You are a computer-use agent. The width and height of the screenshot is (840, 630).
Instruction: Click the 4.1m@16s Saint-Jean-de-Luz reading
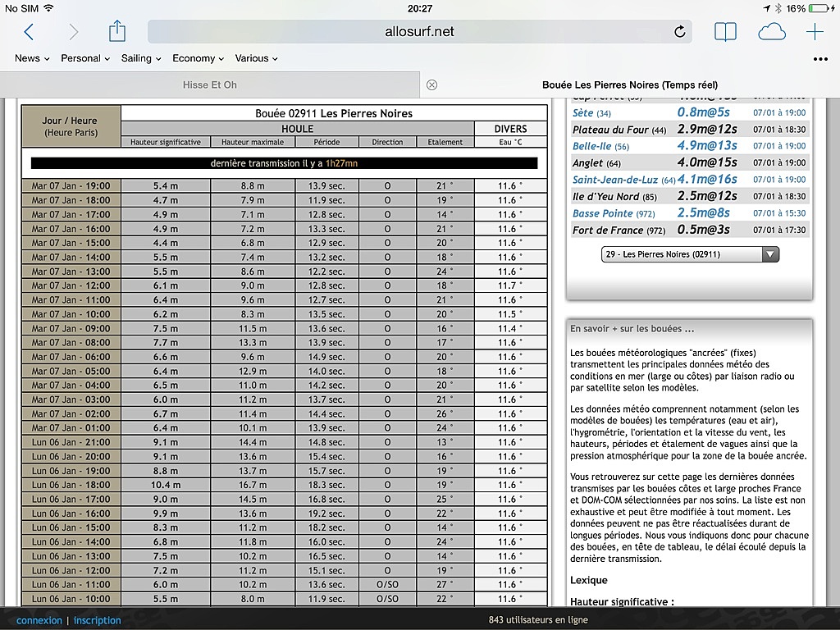click(707, 180)
